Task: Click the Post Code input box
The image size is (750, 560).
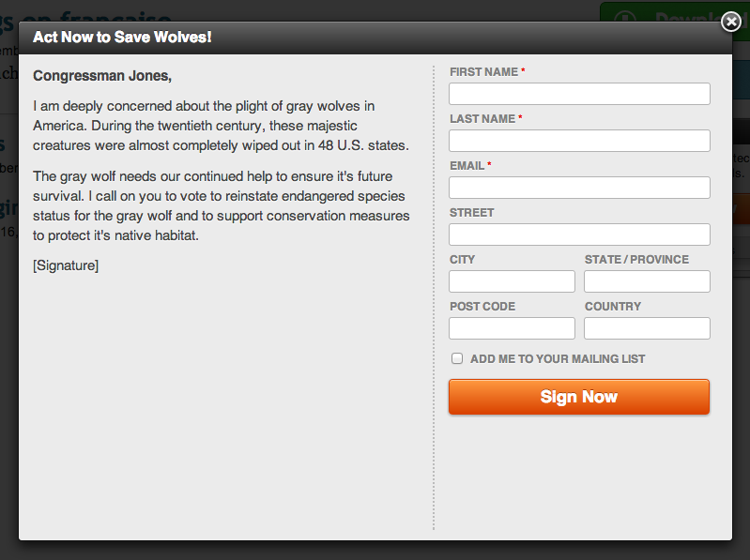Action: pos(512,328)
